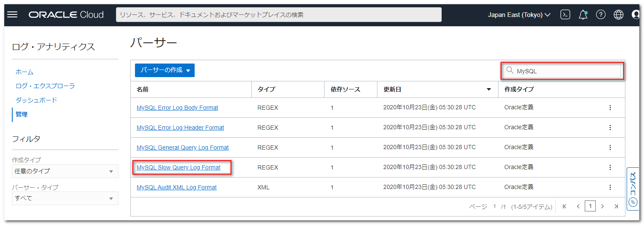644x225 pixels.
Task: Focus the top resource search bar
Action: [279, 15]
